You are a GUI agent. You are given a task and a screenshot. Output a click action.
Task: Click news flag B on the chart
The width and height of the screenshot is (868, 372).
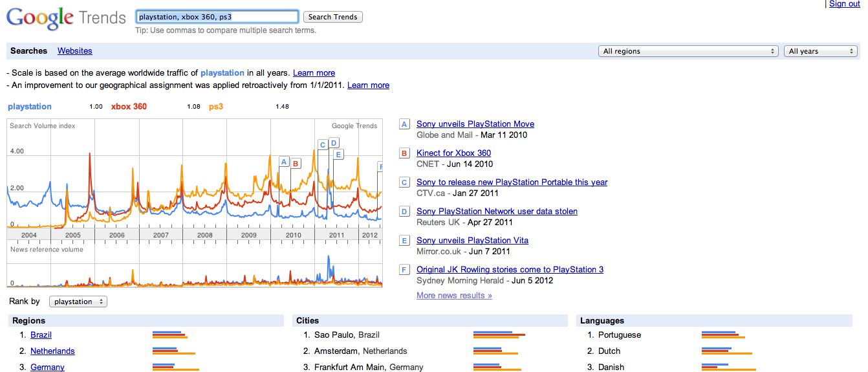(296, 164)
